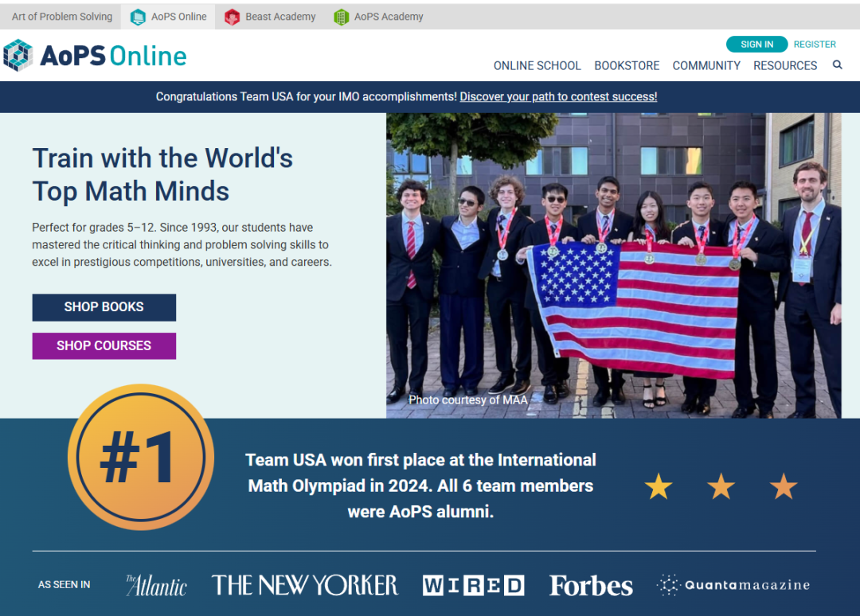Click the Shop Courses button
This screenshot has width=860, height=616.
104,346
